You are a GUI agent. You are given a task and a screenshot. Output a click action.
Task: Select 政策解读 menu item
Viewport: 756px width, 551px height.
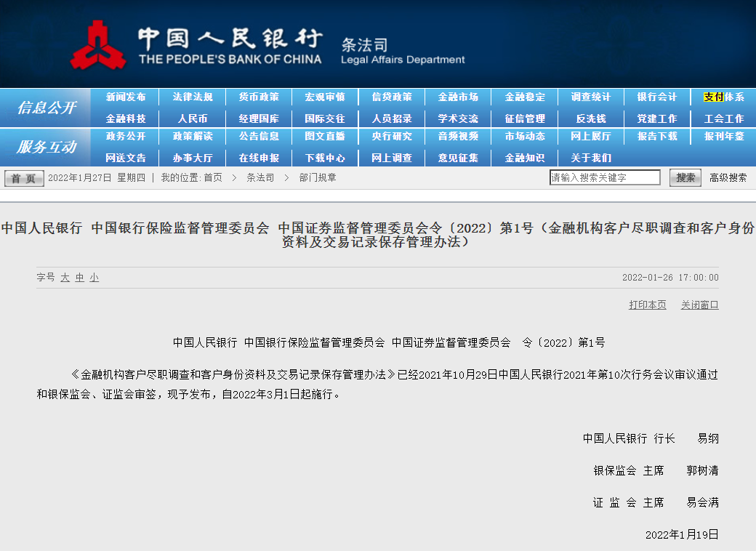click(193, 137)
